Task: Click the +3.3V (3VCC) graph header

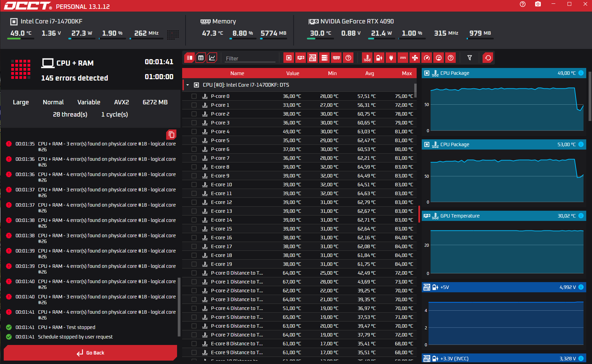Action: (x=504, y=359)
